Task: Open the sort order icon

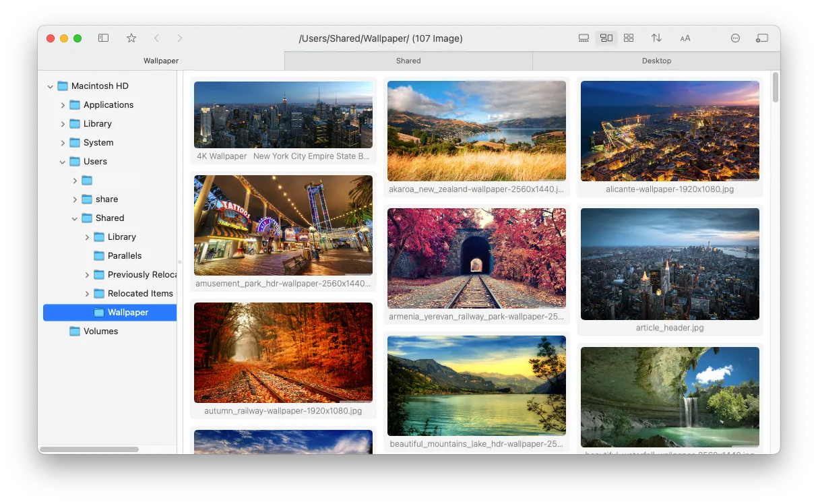Action: click(x=656, y=38)
